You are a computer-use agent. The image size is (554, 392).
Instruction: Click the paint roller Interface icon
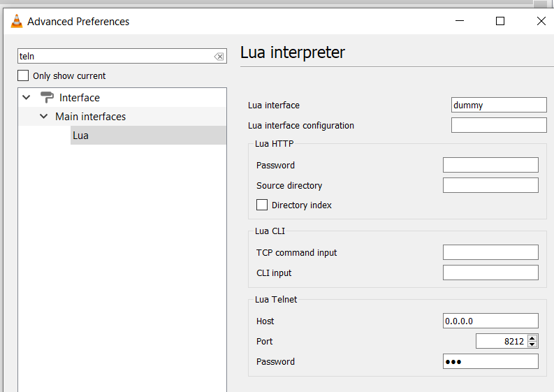[x=47, y=97]
